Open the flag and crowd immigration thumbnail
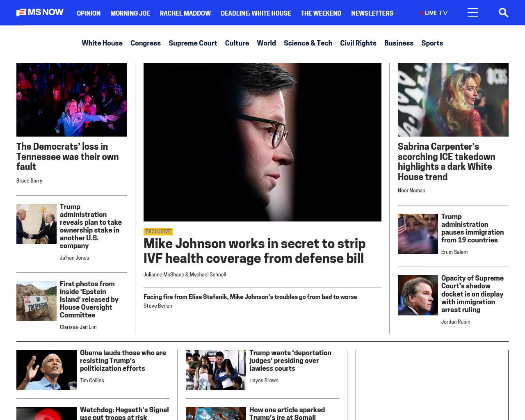Viewport: 525px width, 420px height. coord(418,234)
